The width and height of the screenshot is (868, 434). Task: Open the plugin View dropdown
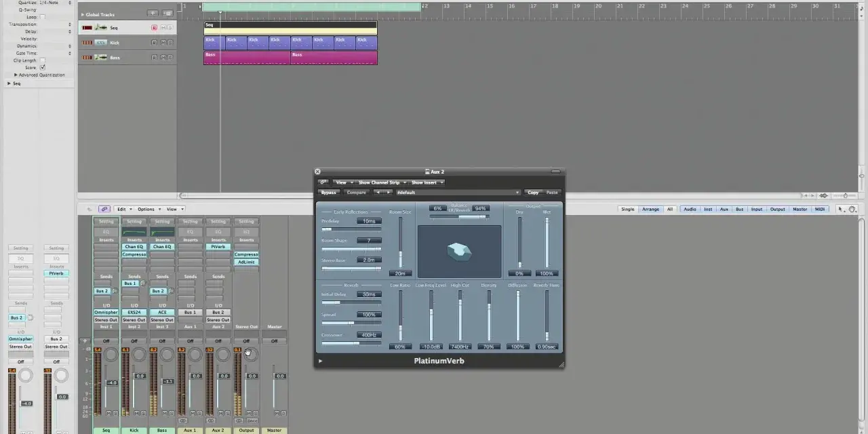pyautogui.click(x=343, y=182)
